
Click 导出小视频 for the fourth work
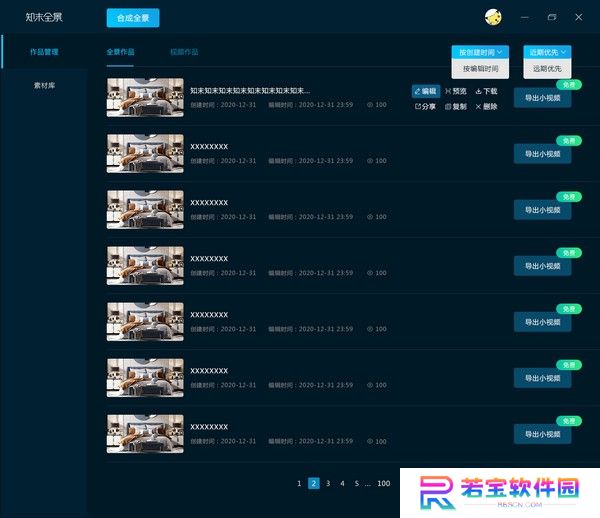point(543,266)
